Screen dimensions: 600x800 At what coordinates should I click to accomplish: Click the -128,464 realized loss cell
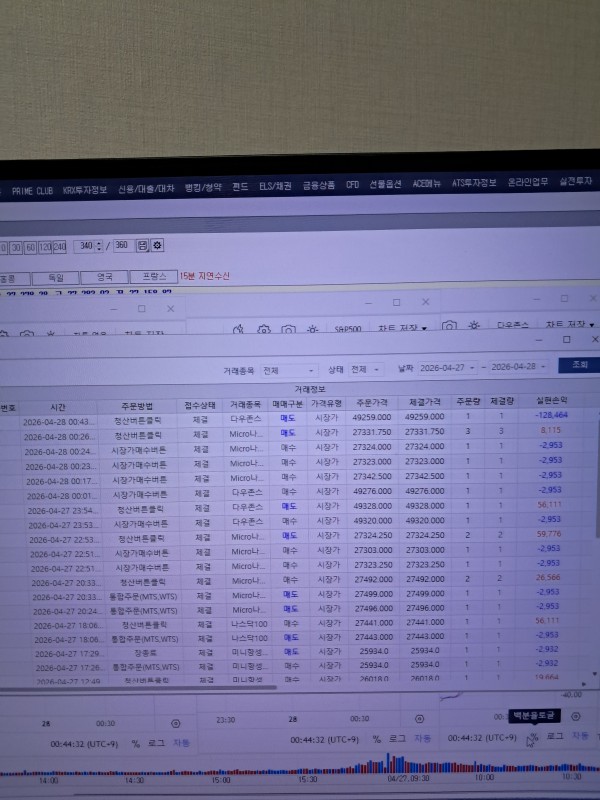point(552,415)
